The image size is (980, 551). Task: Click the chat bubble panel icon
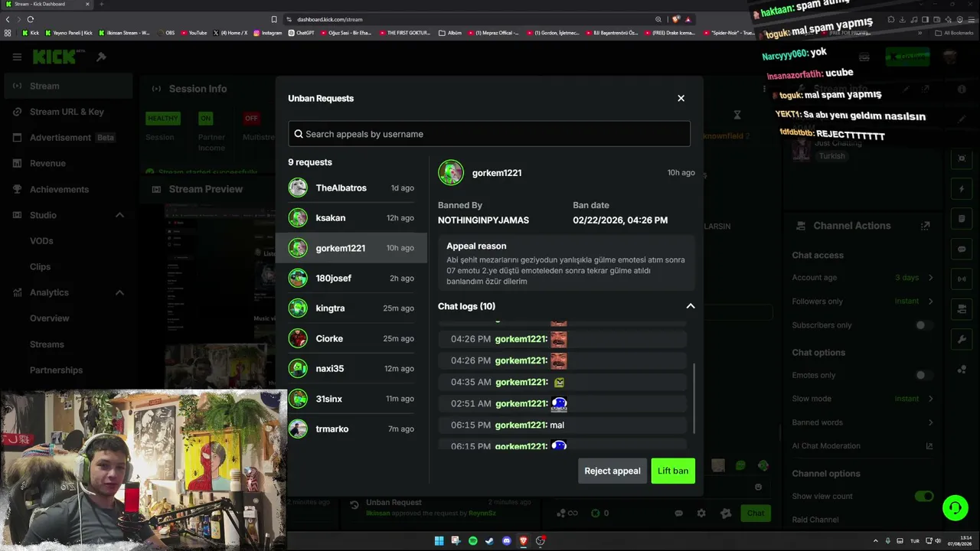click(x=962, y=249)
